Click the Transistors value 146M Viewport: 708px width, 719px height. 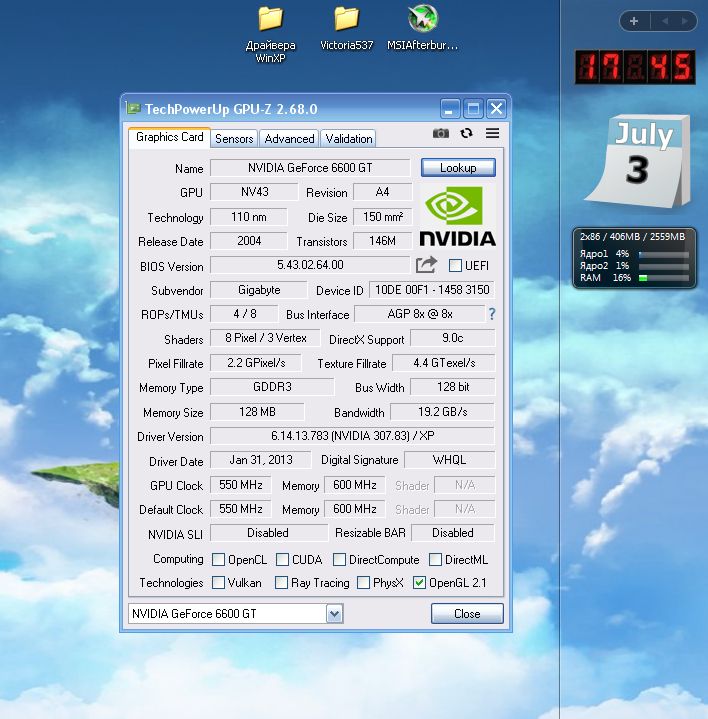[382, 241]
